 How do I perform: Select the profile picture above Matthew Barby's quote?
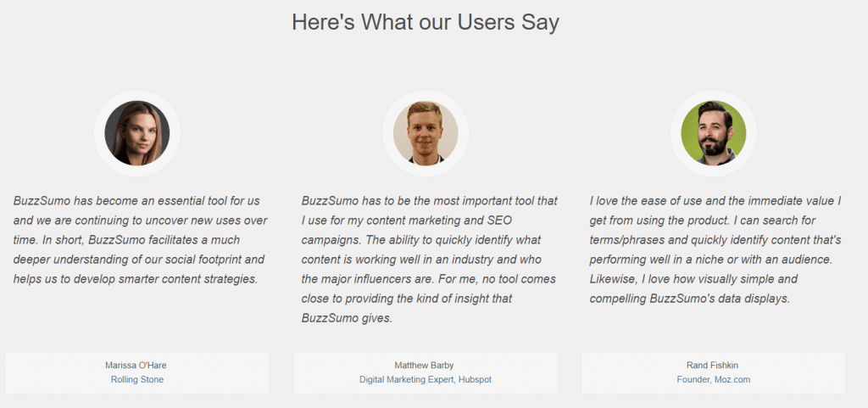pyautogui.click(x=426, y=133)
